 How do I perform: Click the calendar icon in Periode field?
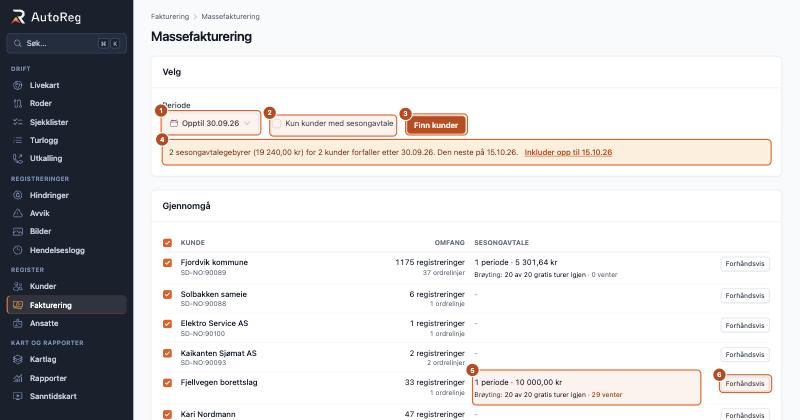(174, 123)
